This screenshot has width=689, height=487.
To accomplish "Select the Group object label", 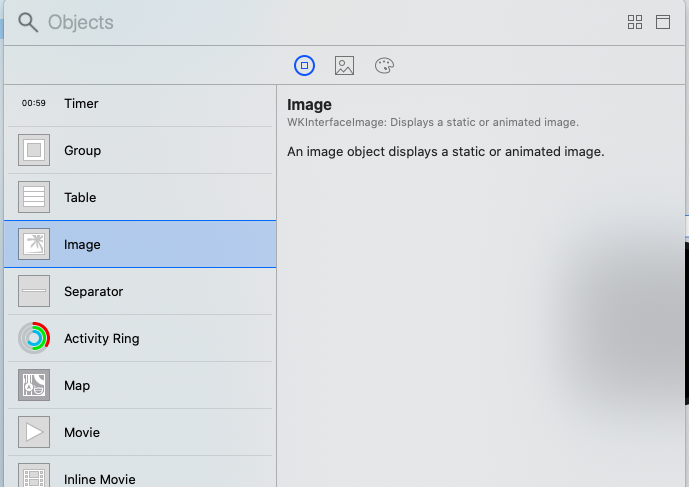I will click(83, 151).
